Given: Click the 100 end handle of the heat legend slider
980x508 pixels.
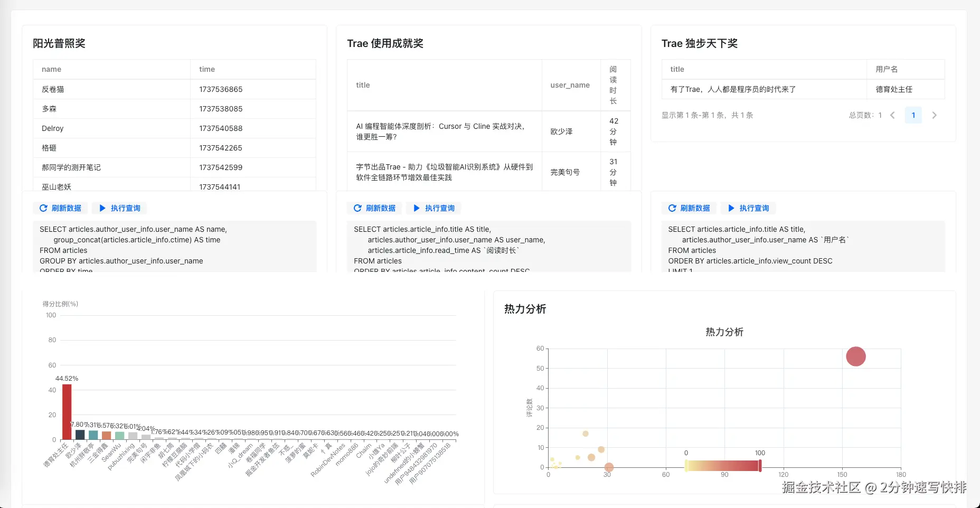Looking at the screenshot, I should pyautogui.click(x=760, y=466).
